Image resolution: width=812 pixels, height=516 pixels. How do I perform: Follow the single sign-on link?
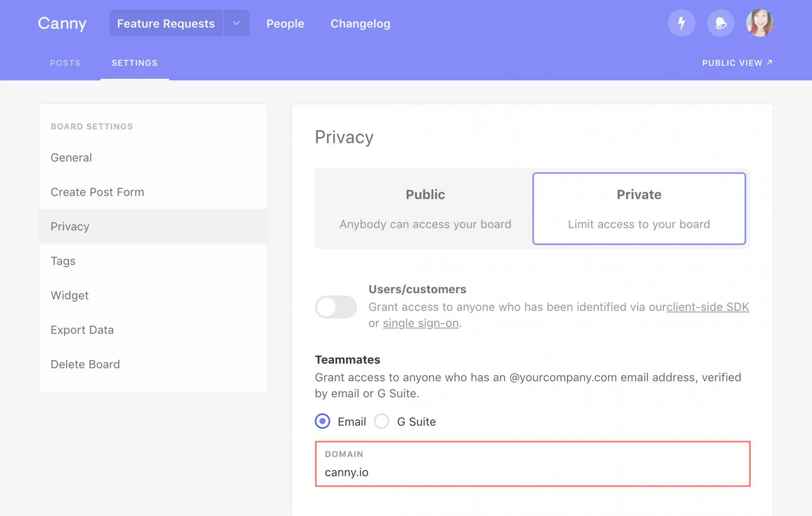tap(421, 323)
